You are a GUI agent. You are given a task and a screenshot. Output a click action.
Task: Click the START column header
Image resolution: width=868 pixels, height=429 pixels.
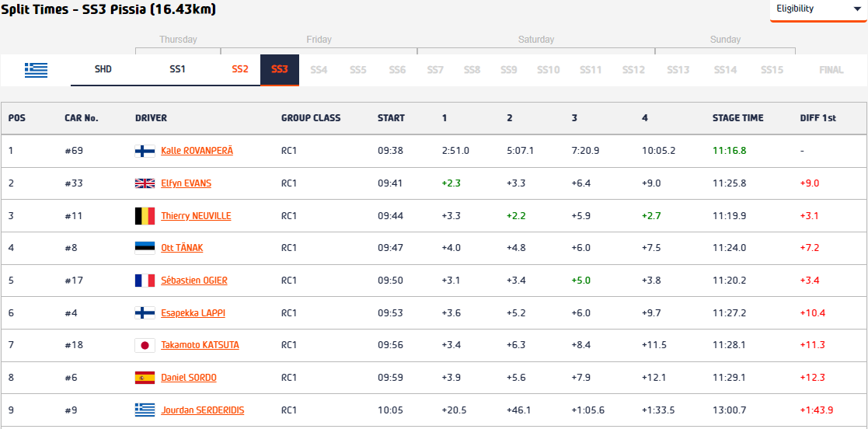click(391, 118)
